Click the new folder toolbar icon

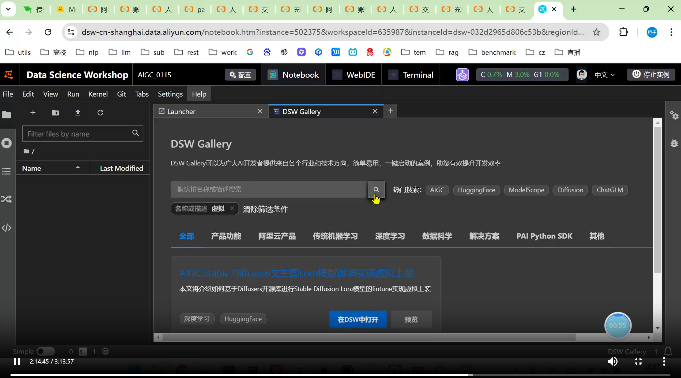pyautogui.click(x=55, y=113)
